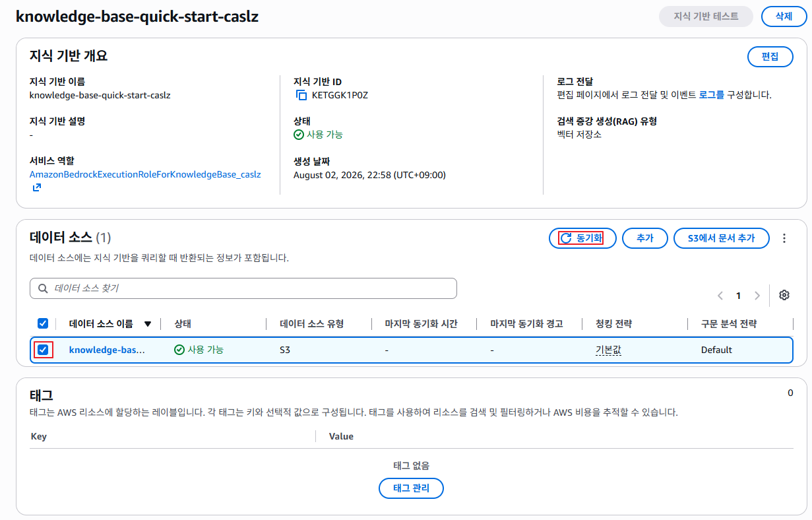Click the 태그 관리 button

click(x=411, y=488)
